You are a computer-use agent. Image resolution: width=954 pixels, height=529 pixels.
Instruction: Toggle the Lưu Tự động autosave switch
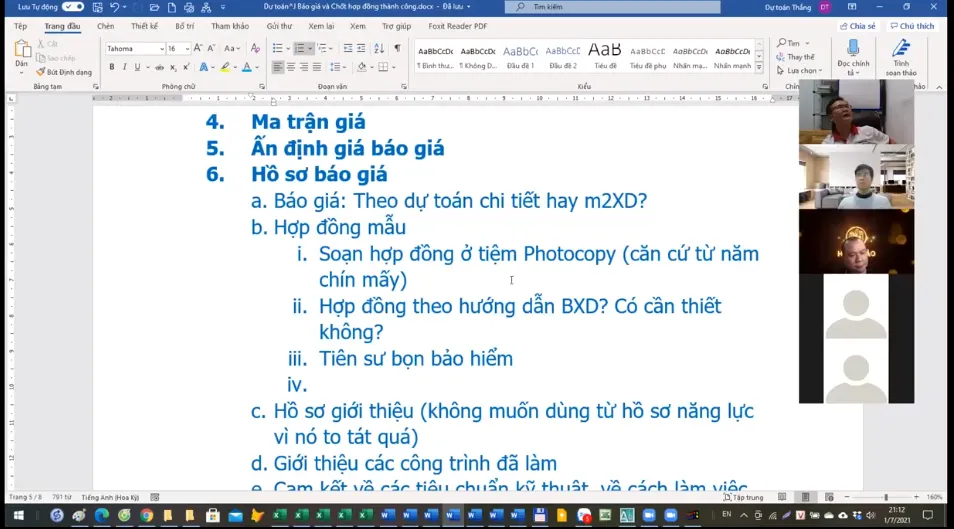[x=73, y=7]
